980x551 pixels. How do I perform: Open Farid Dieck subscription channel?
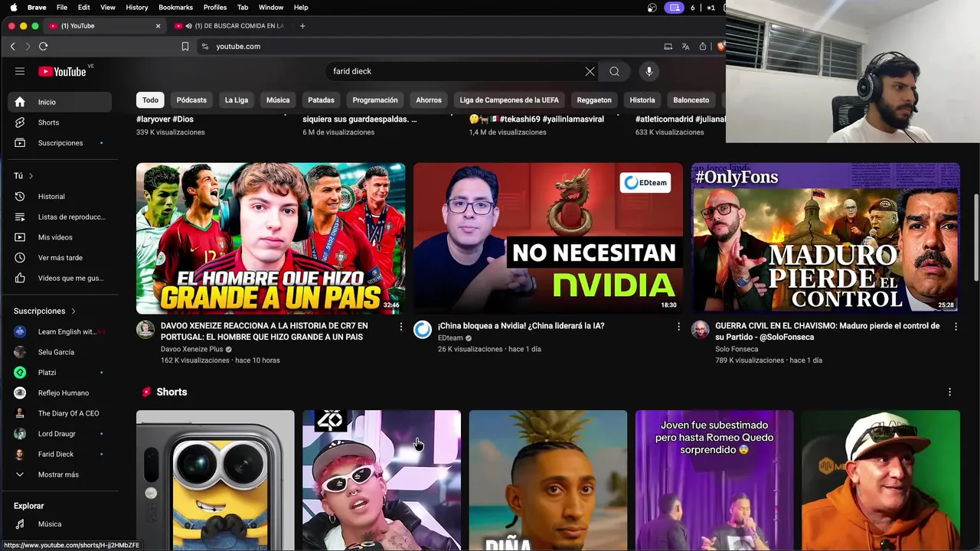coord(60,455)
